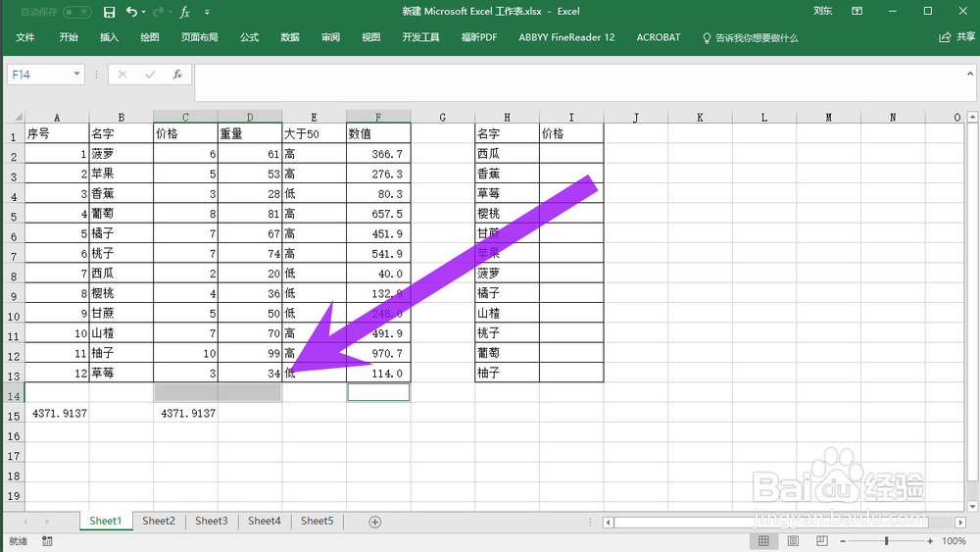980x552 pixels.
Task: Click the zoom out minus button
Action: click(x=843, y=541)
